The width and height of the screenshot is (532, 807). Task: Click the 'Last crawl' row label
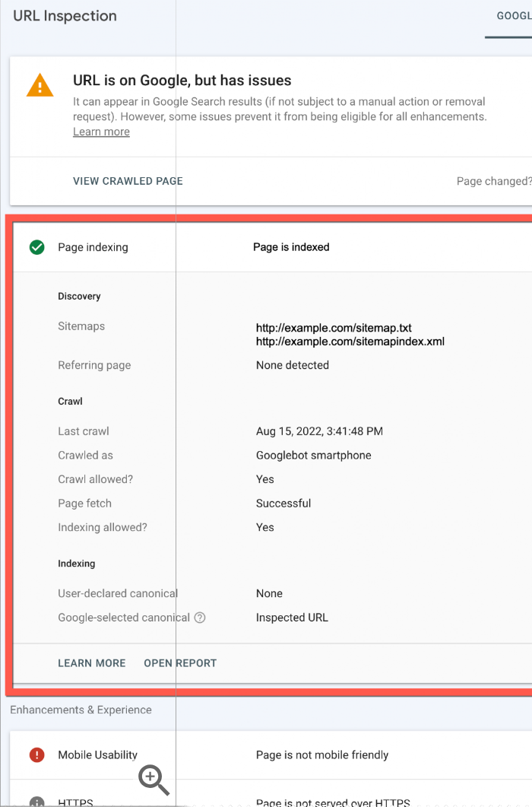point(84,431)
